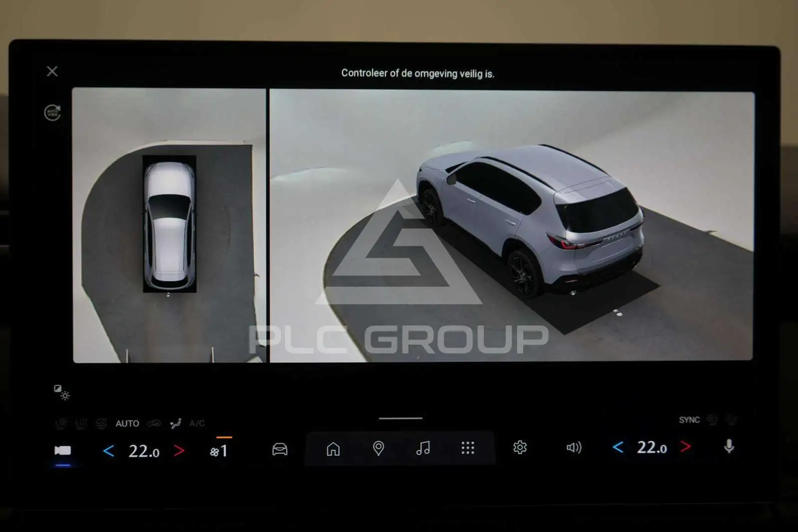Close the surround camera view
This screenshot has height=532, width=798.
pyautogui.click(x=52, y=71)
